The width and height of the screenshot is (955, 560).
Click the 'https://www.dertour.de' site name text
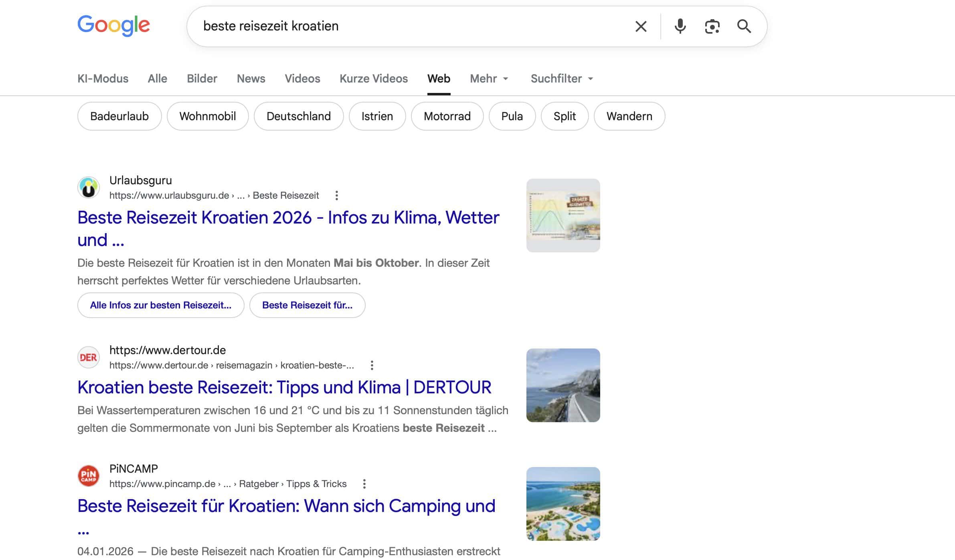[168, 350]
